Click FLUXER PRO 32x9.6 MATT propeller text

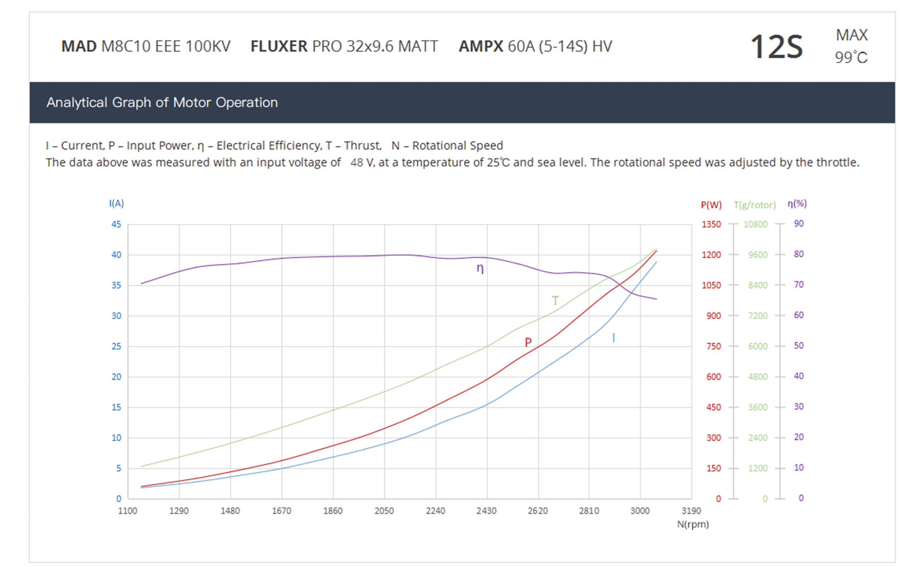point(344,47)
